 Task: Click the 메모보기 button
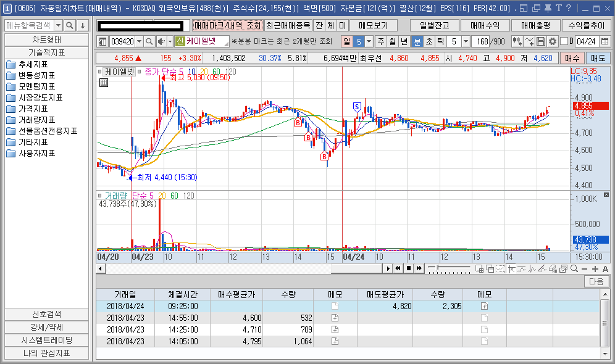tap(374, 25)
